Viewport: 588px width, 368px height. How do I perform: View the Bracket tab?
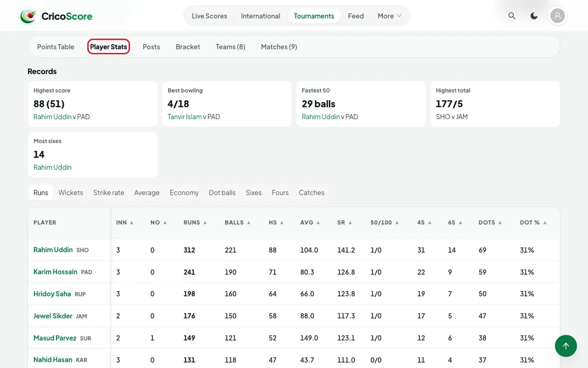point(188,47)
